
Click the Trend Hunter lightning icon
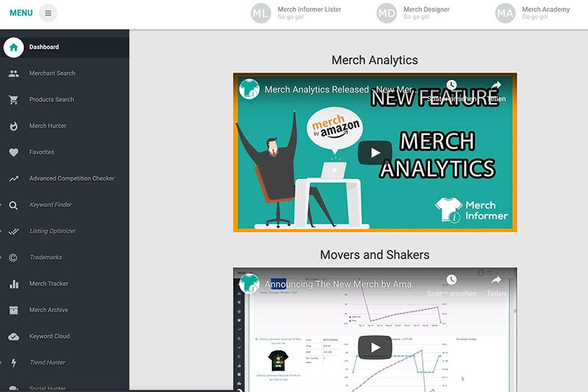click(x=14, y=363)
